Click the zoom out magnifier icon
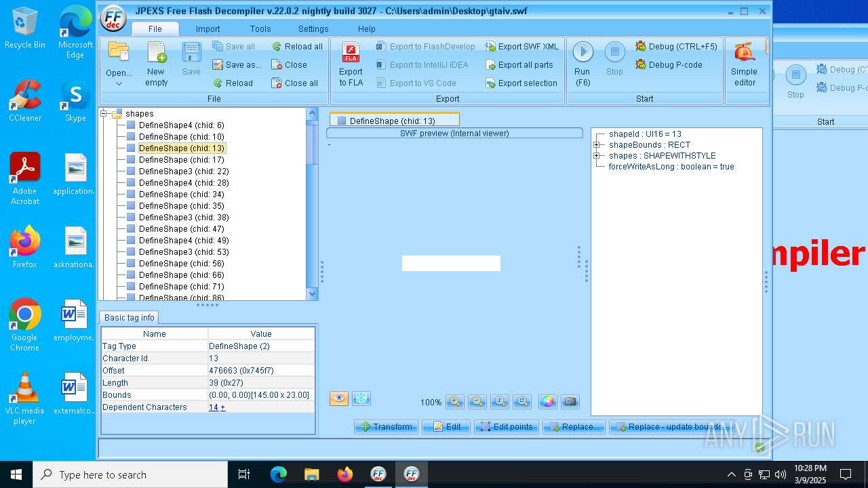868x488 pixels. pos(477,402)
